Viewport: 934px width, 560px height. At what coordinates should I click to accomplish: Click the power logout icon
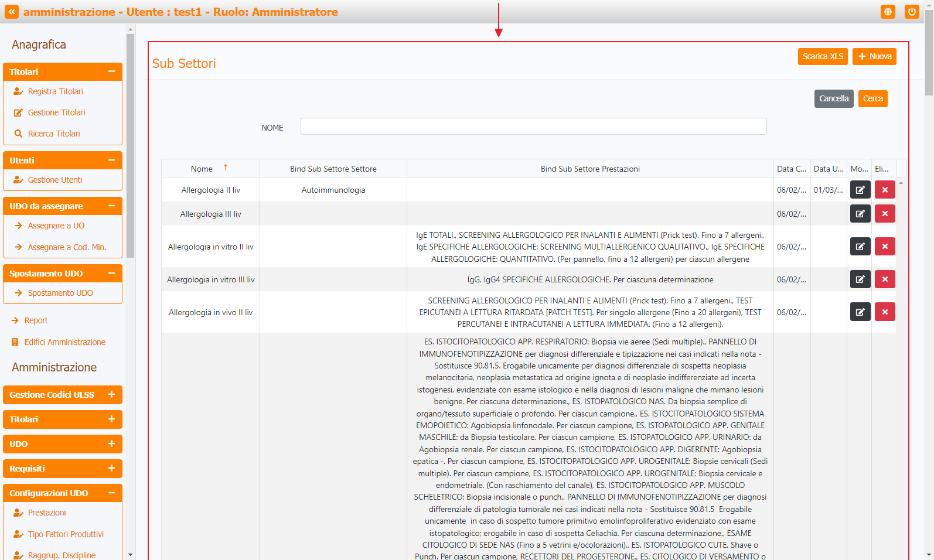click(x=912, y=12)
